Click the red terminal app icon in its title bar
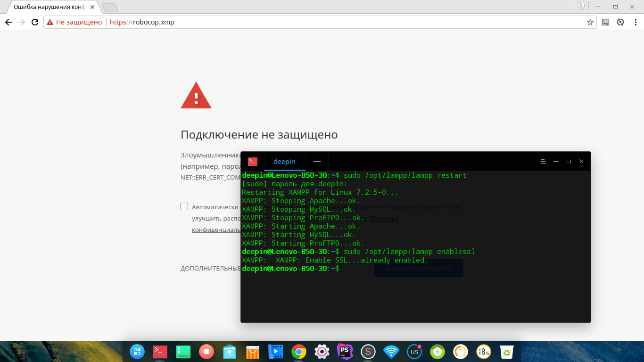The image size is (644, 362). [253, 161]
